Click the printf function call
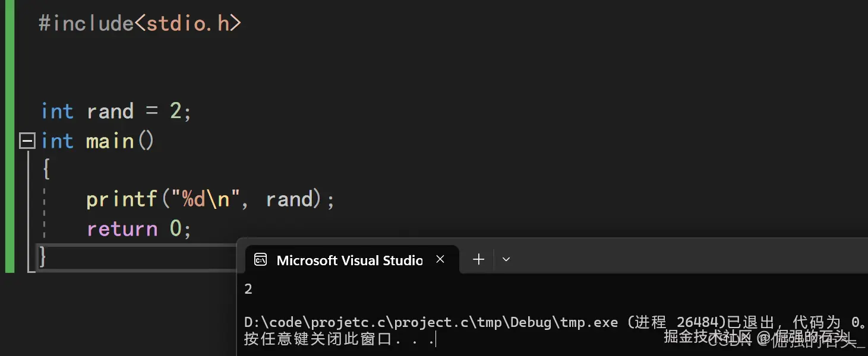Image resolution: width=868 pixels, height=356 pixels. (122, 199)
